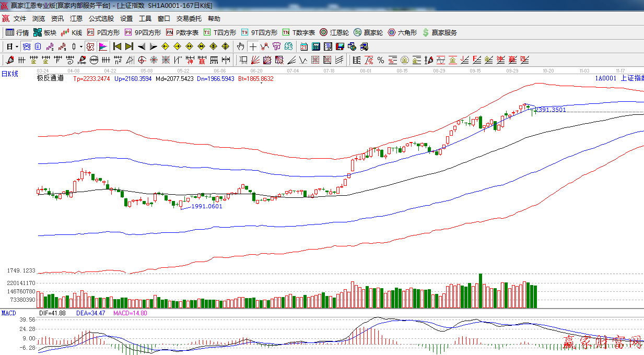This screenshot has width=644, height=355.
Task: Click the calculator icon
Action: coord(315,46)
